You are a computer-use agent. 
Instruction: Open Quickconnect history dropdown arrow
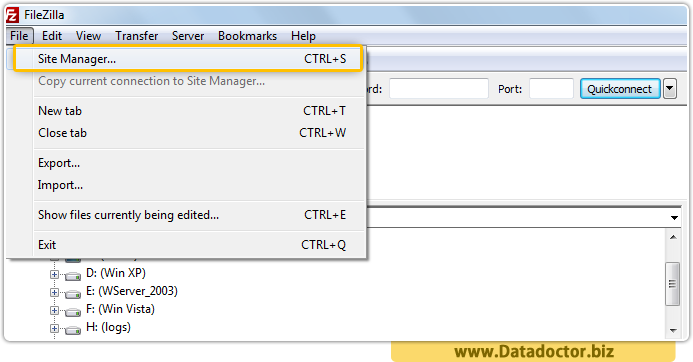point(670,89)
